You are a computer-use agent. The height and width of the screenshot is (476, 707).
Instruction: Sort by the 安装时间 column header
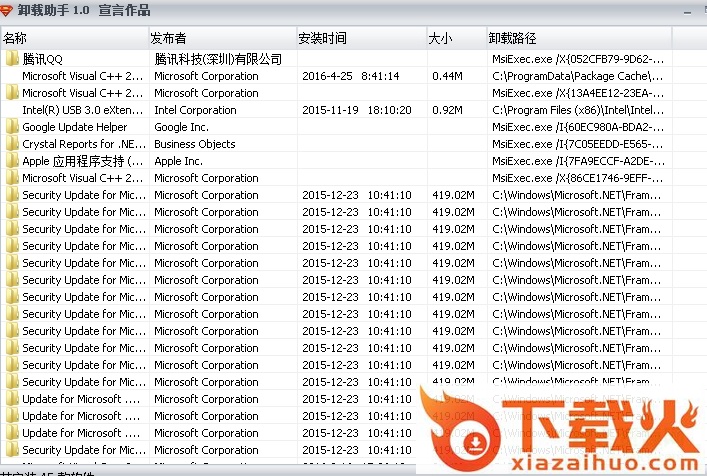361,38
